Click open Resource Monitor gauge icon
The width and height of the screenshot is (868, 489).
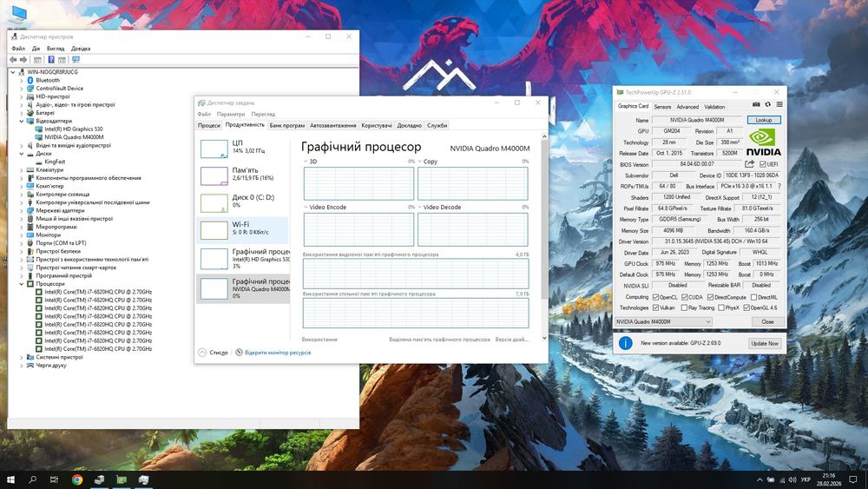(x=240, y=353)
